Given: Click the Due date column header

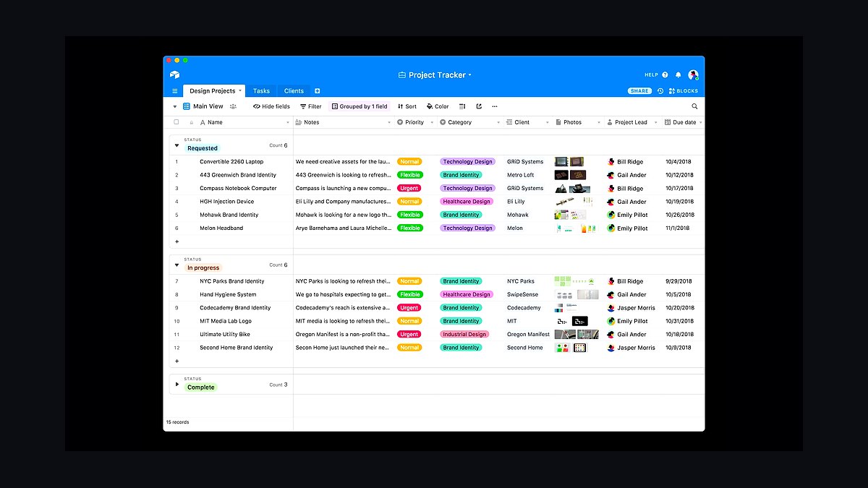Looking at the screenshot, I should click(x=683, y=122).
